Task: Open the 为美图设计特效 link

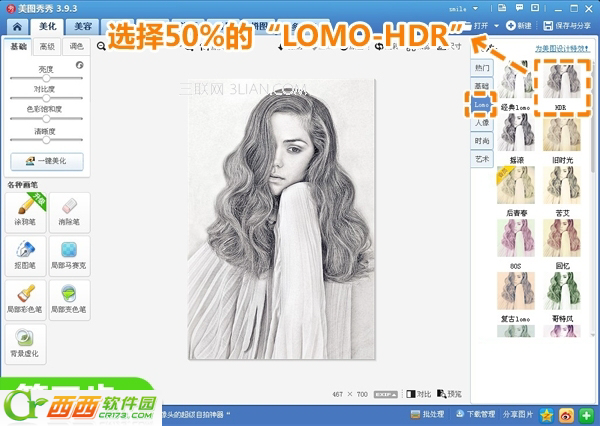Action: point(562,49)
